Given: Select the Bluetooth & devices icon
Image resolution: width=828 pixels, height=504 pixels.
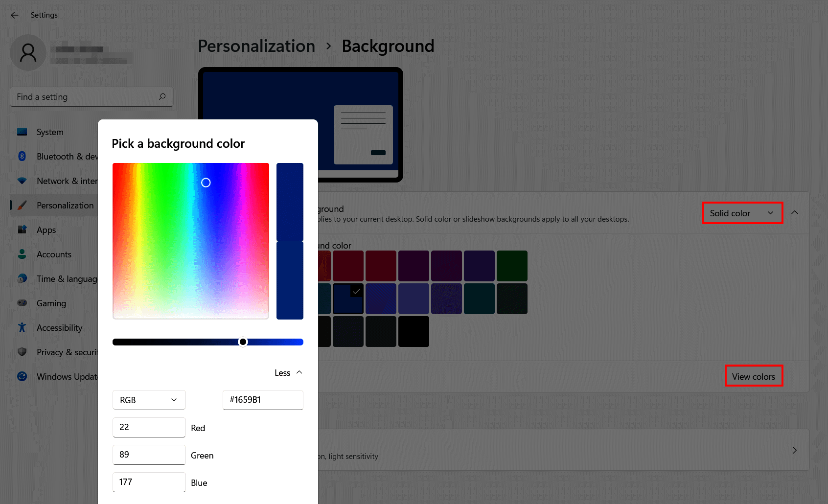Looking at the screenshot, I should [22, 156].
